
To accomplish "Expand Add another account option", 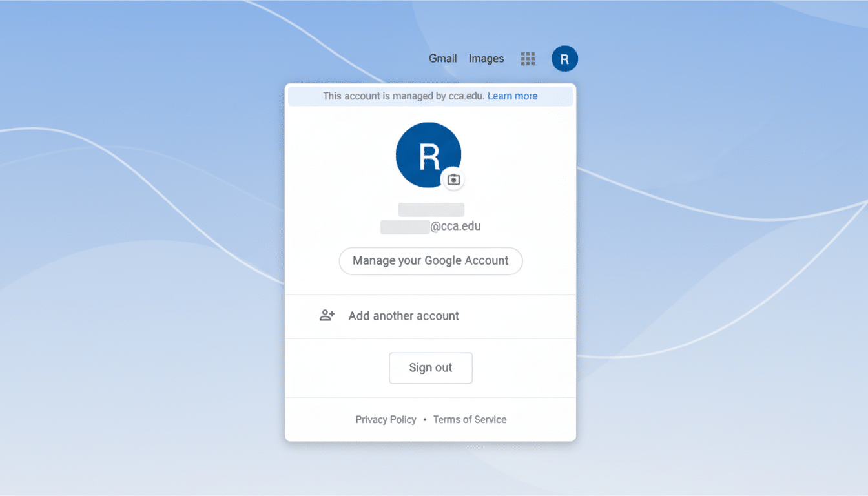I will tap(404, 315).
